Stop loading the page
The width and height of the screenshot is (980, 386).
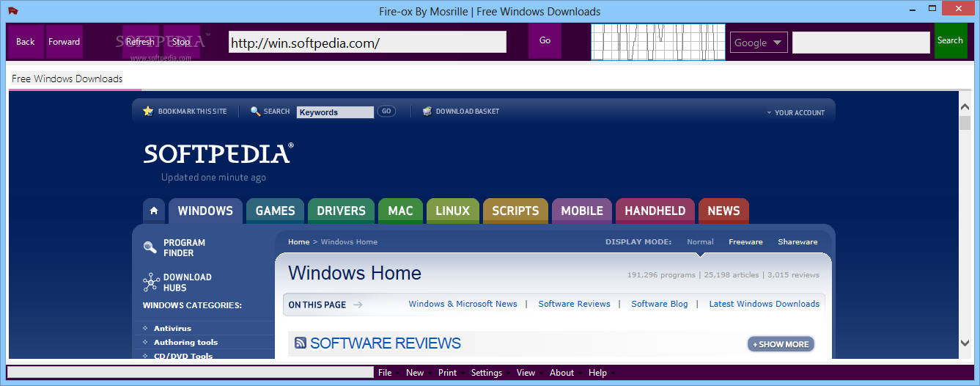pyautogui.click(x=181, y=42)
